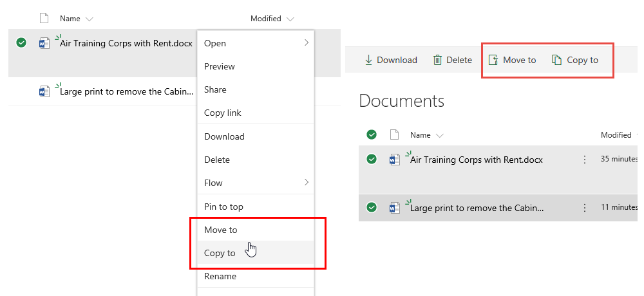The width and height of the screenshot is (644, 296).
Task: Click Word icon for Air Training Corps in left list
Action: [x=44, y=43]
